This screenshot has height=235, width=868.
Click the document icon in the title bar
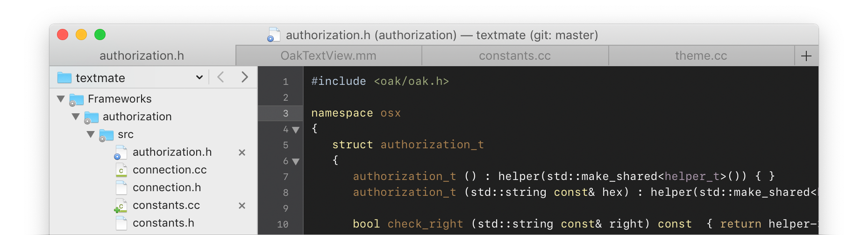(274, 35)
